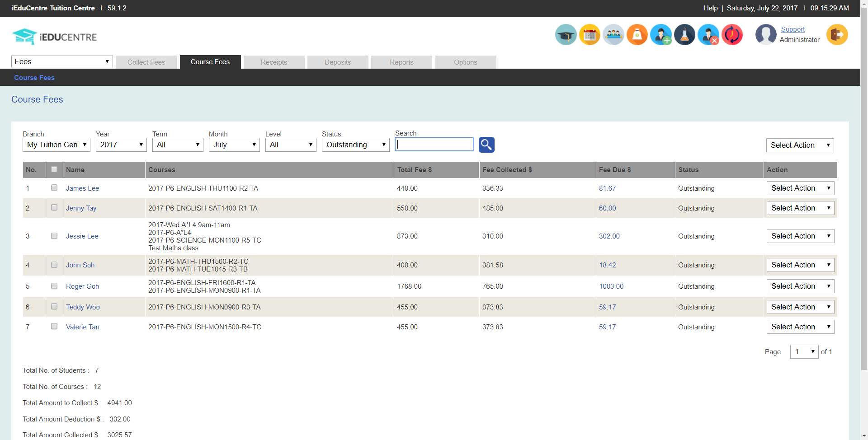
Task: Open the Month July dropdown
Action: [234, 145]
